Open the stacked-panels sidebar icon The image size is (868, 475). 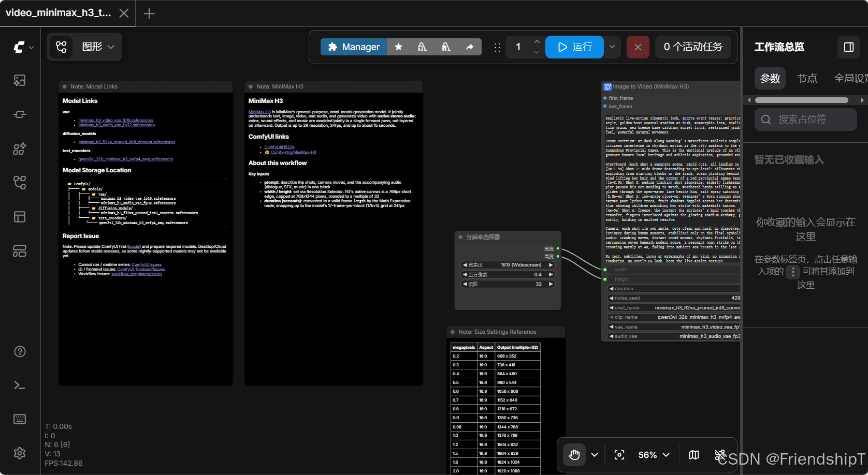pyautogui.click(x=20, y=251)
